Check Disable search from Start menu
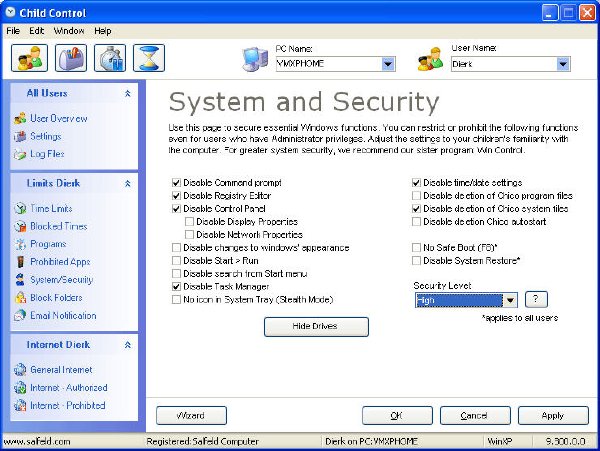 click(176, 274)
